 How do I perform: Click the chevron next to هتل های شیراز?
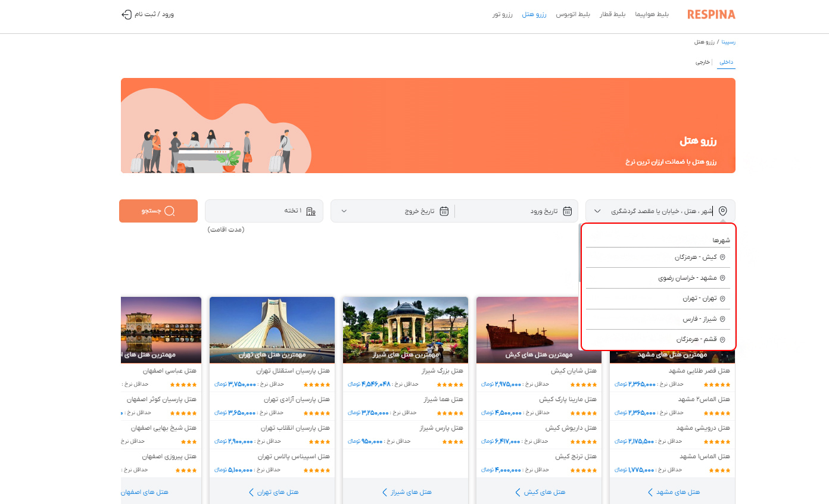[385, 492]
